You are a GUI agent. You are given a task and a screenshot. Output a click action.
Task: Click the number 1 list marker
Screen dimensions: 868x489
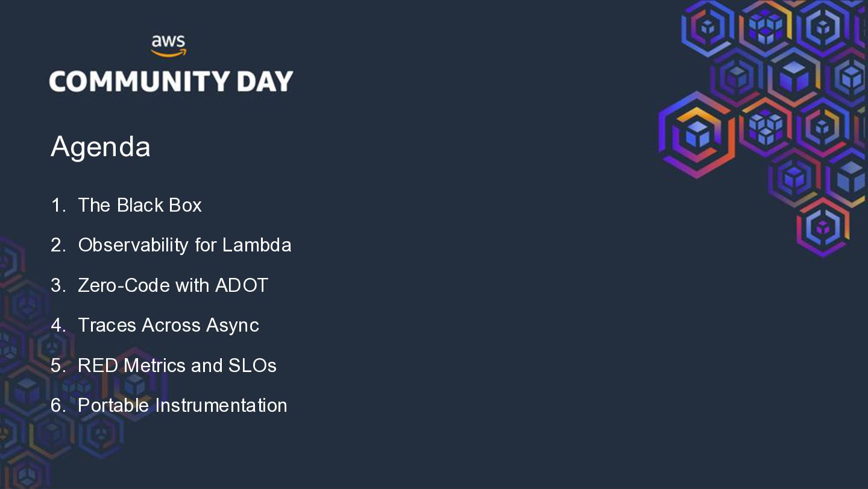click(x=58, y=205)
